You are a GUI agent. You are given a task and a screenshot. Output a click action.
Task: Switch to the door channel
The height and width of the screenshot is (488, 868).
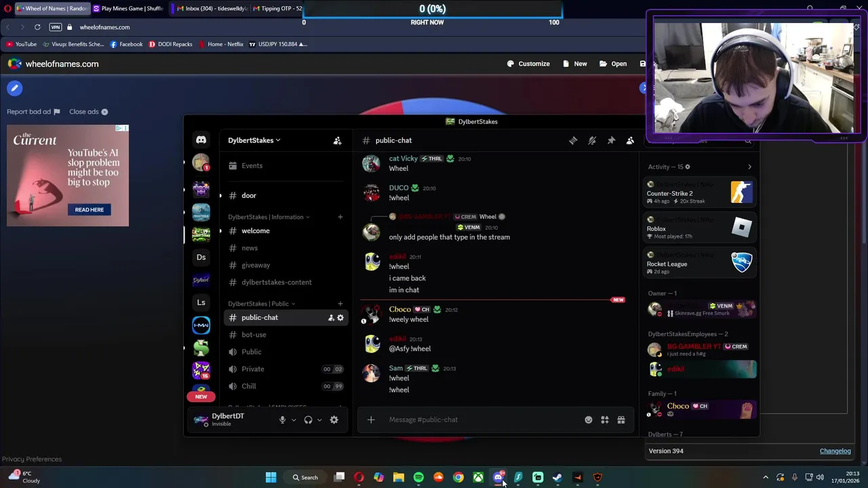pos(285,196)
